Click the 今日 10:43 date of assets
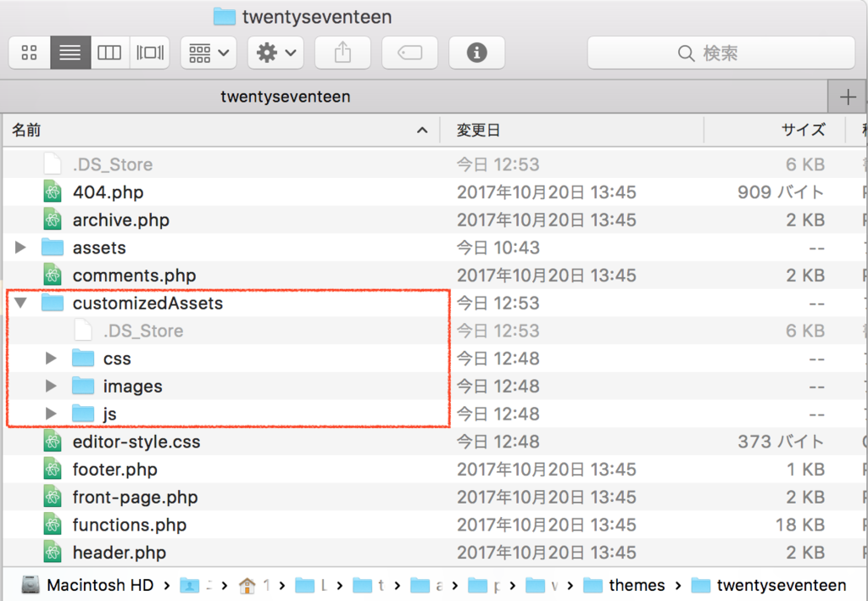 [498, 248]
